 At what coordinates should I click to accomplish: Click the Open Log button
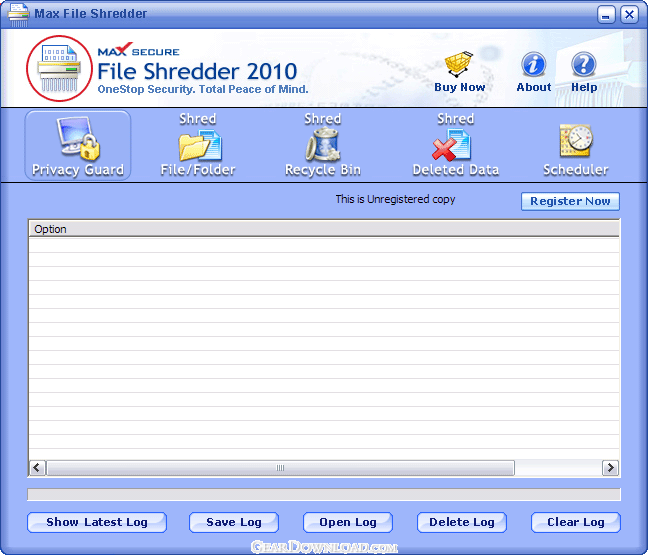(x=348, y=522)
